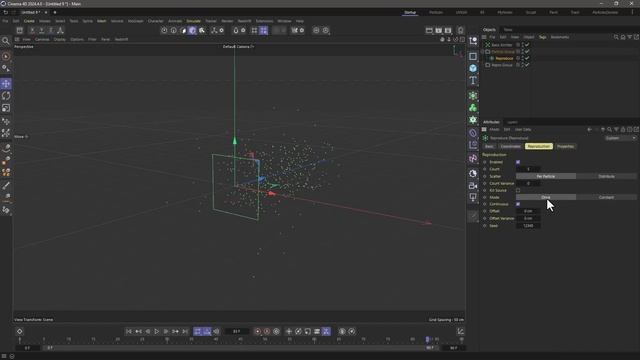Toggle the Enabled checkbox
This screenshot has height=360, width=640.
click(518, 162)
